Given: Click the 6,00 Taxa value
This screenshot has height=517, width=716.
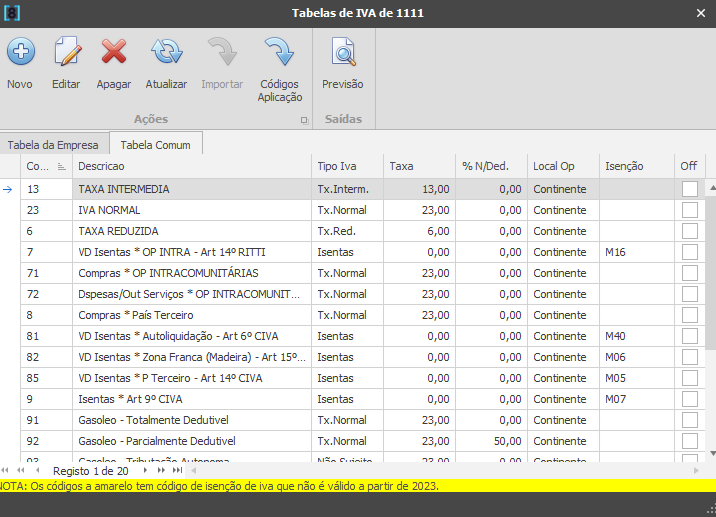Looking at the screenshot, I should [x=419, y=231].
